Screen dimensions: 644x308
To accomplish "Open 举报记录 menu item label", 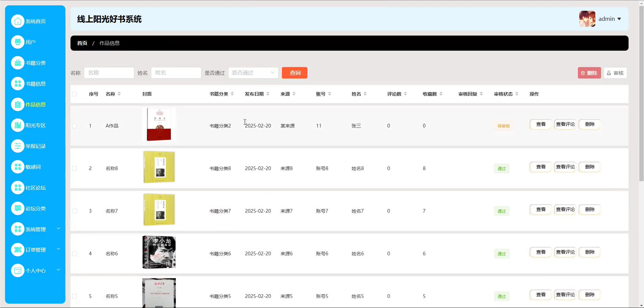I will point(36,146).
